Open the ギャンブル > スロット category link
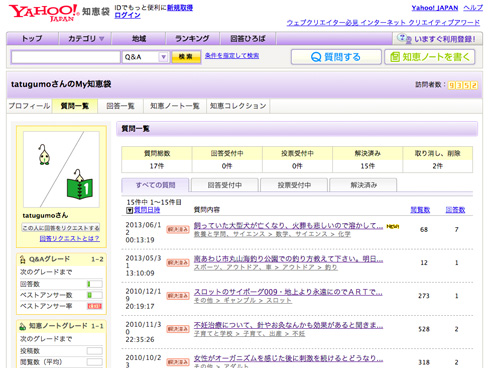490x368 pixels. pyautogui.click(x=243, y=301)
